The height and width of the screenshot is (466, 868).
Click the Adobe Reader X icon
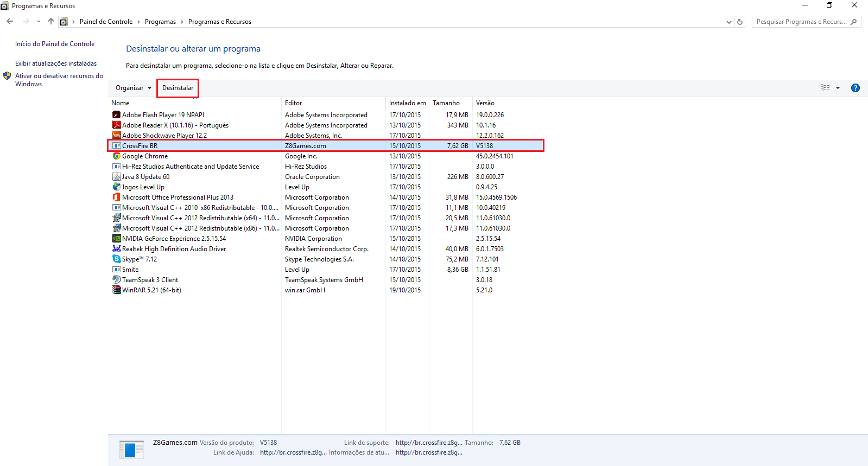click(116, 125)
